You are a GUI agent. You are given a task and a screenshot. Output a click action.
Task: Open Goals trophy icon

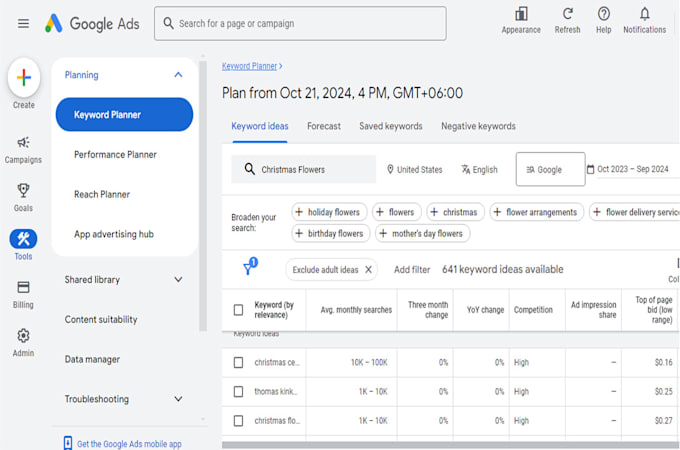[23, 190]
